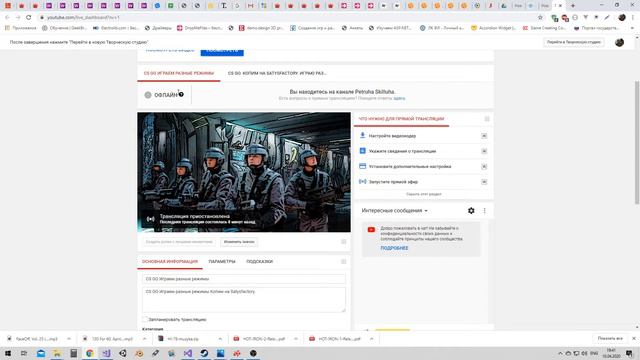Go back with the browser back arrow

[7, 18]
